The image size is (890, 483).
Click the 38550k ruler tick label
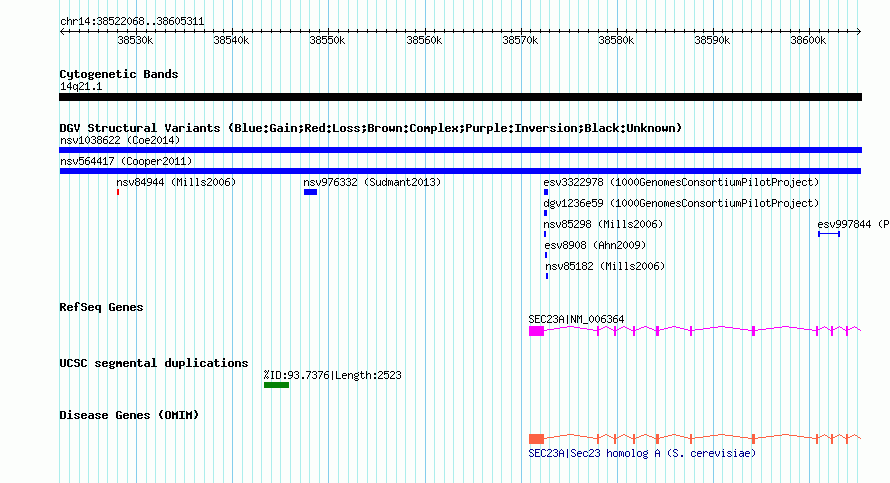point(327,40)
